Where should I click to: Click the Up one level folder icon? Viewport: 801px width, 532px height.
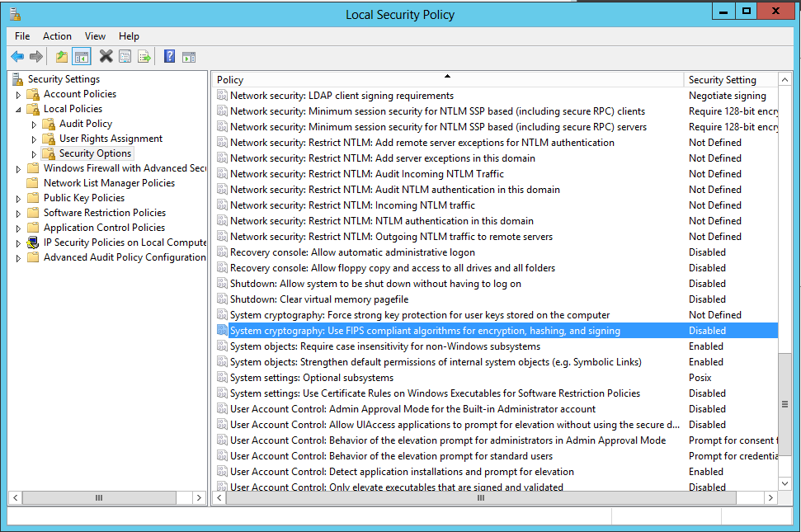pos(62,57)
